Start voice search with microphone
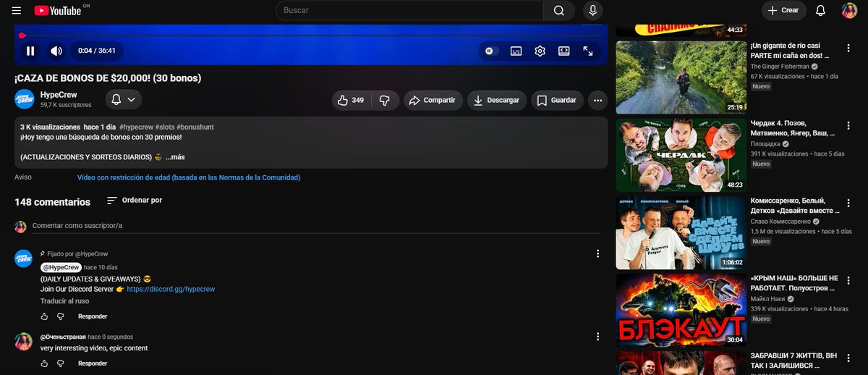Image resolution: width=868 pixels, height=375 pixels. 593,10
